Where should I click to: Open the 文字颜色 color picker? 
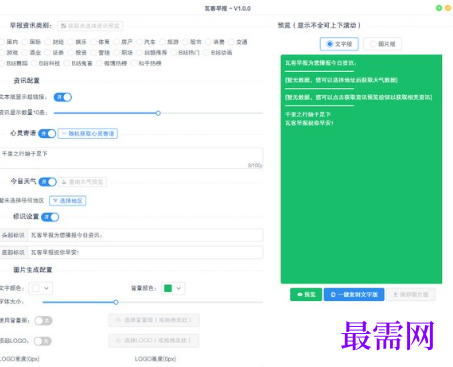[41, 288]
